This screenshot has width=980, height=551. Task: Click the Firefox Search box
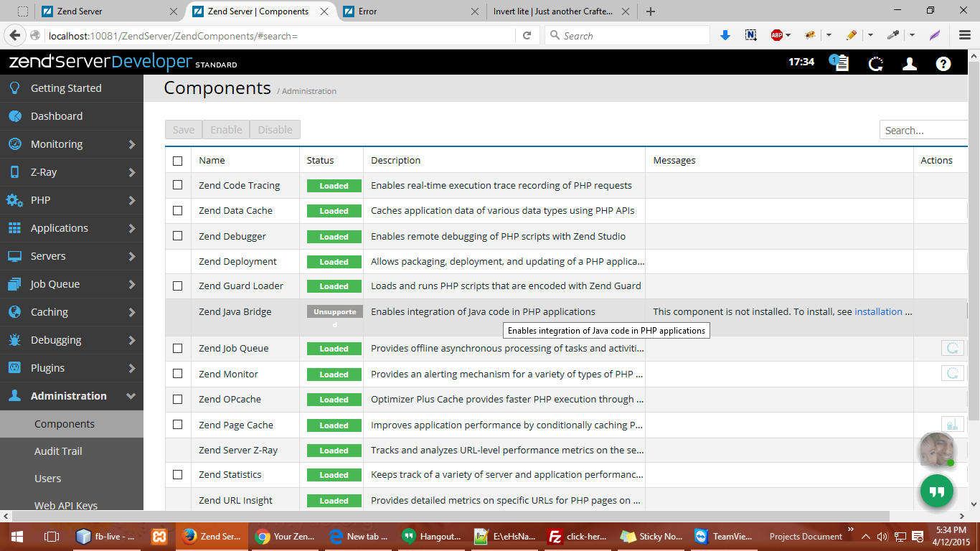(628, 35)
